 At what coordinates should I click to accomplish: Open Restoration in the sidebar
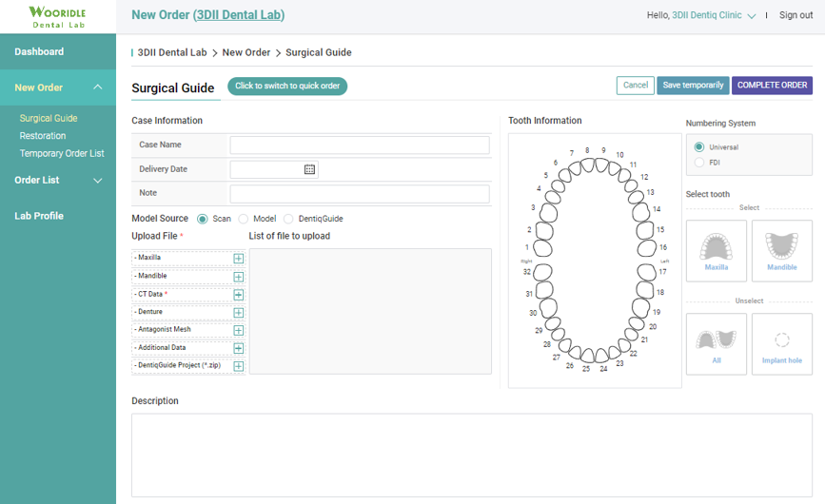pyautogui.click(x=43, y=136)
